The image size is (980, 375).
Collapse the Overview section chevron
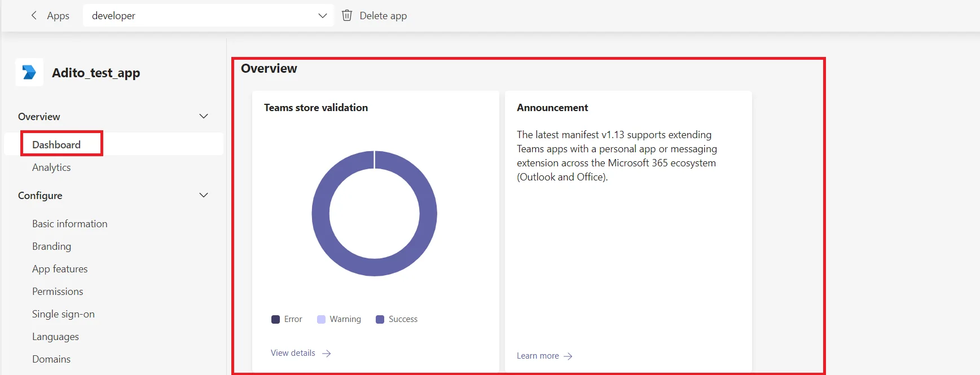204,116
